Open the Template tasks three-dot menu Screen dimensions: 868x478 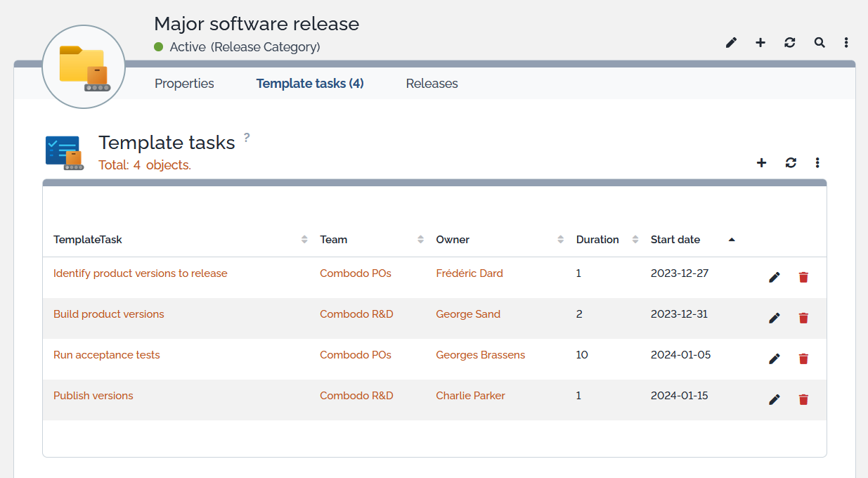pos(817,163)
